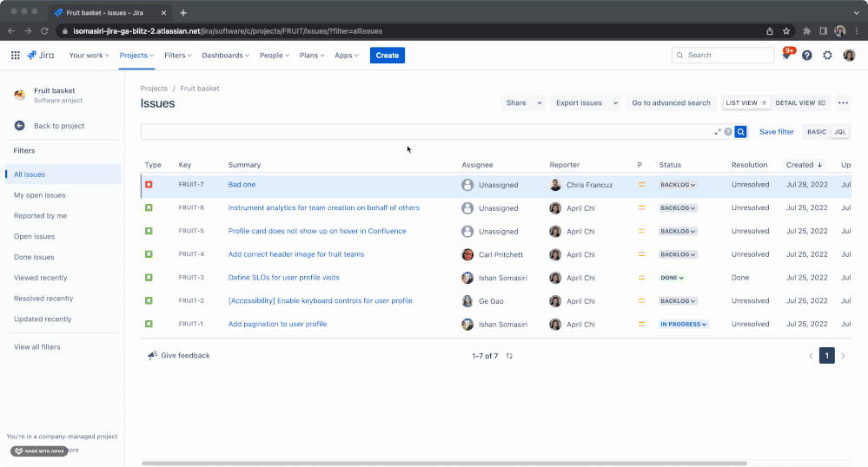The height and width of the screenshot is (467, 868).
Task: Click the bug type icon for FRUIT-7
Action: tap(149, 184)
